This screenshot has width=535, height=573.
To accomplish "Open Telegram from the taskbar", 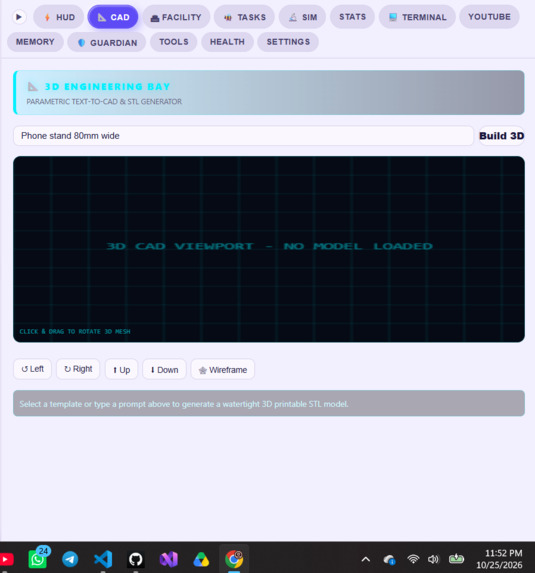I will 70,559.
